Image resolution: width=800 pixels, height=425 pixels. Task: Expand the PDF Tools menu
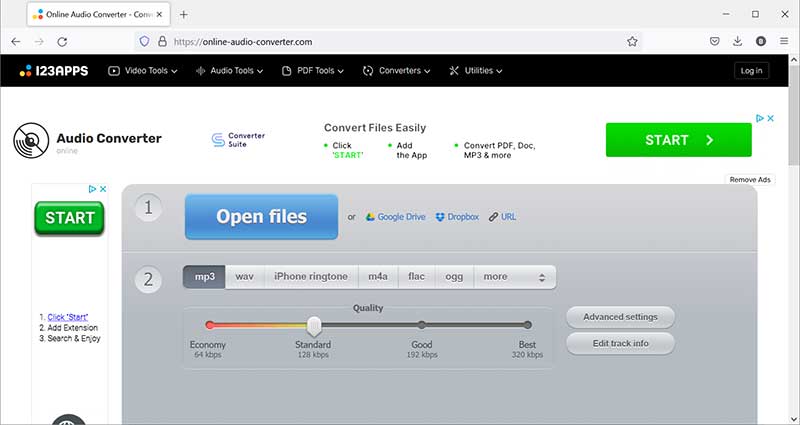coord(313,71)
